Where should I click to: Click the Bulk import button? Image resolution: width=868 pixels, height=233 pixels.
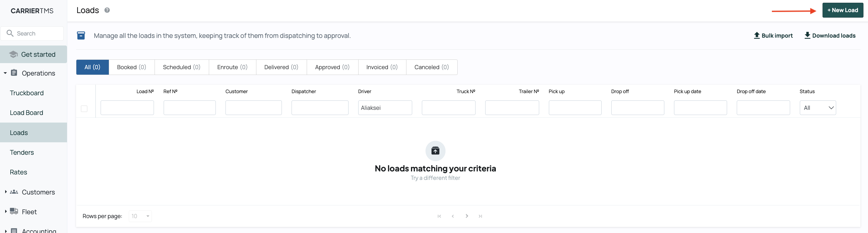coord(773,35)
